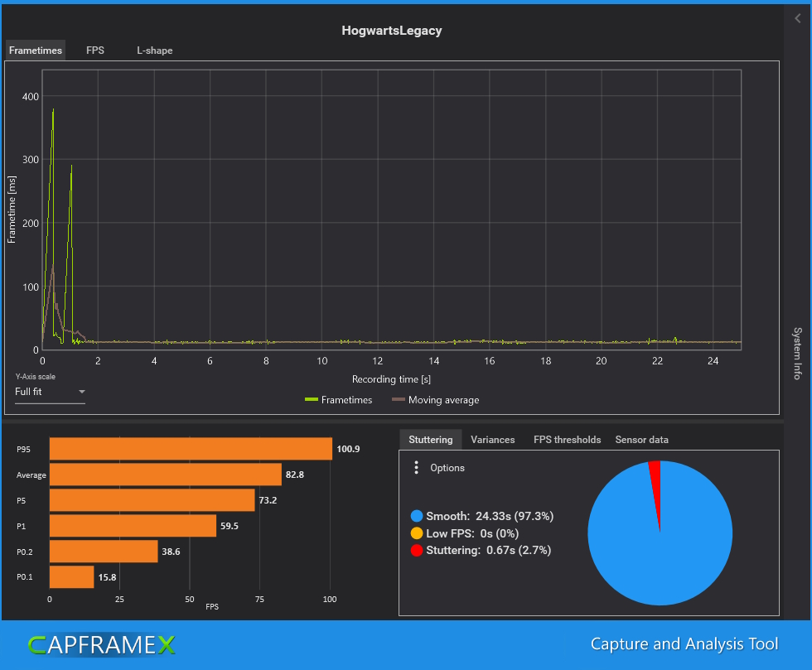812x670 pixels.
Task: Toggle the Moving average legend entry
Action: click(x=436, y=400)
